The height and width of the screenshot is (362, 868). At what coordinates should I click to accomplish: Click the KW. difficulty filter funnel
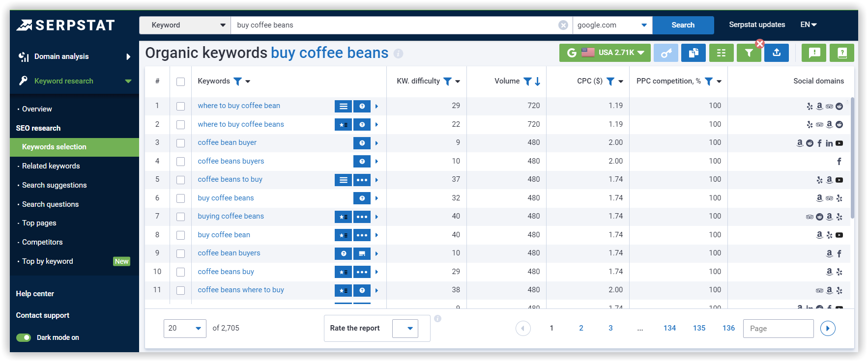click(x=447, y=81)
